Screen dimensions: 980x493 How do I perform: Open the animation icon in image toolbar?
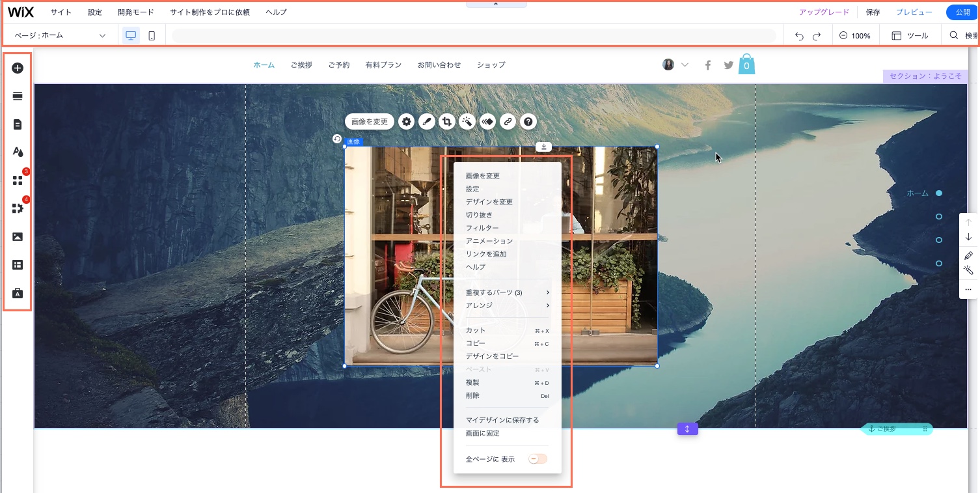pyautogui.click(x=487, y=121)
